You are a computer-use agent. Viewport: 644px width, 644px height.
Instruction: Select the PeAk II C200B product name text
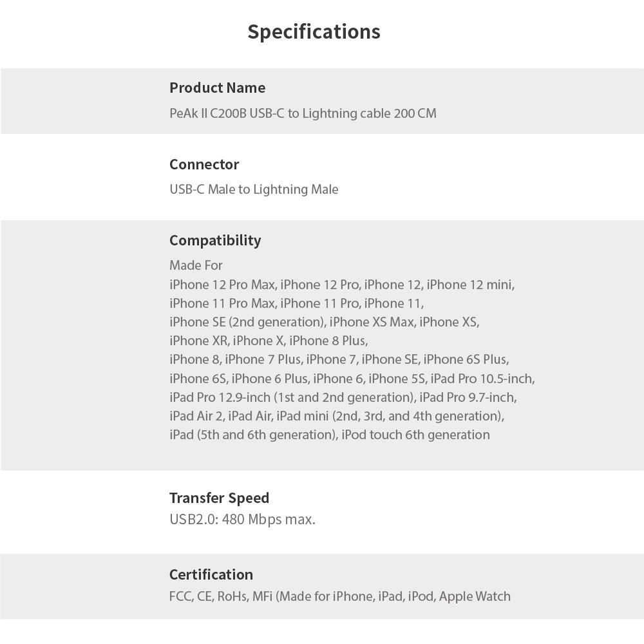point(303,113)
